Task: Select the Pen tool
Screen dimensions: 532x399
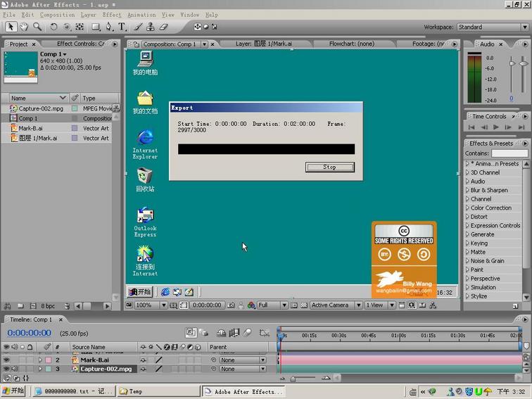Action: point(109,27)
